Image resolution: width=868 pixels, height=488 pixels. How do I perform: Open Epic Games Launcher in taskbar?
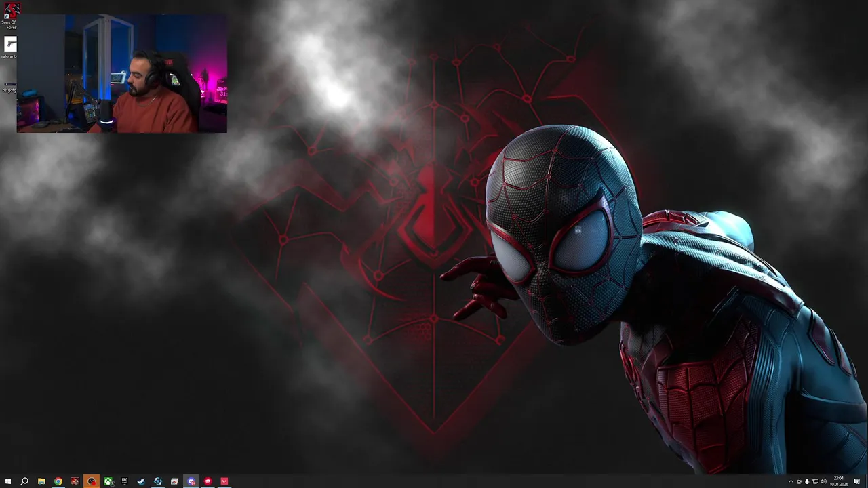[x=125, y=481]
